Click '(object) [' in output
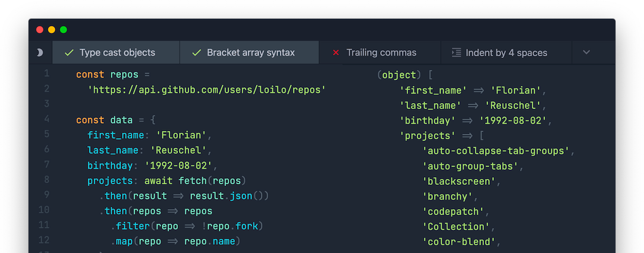644x253 pixels. click(x=404, y=75)
